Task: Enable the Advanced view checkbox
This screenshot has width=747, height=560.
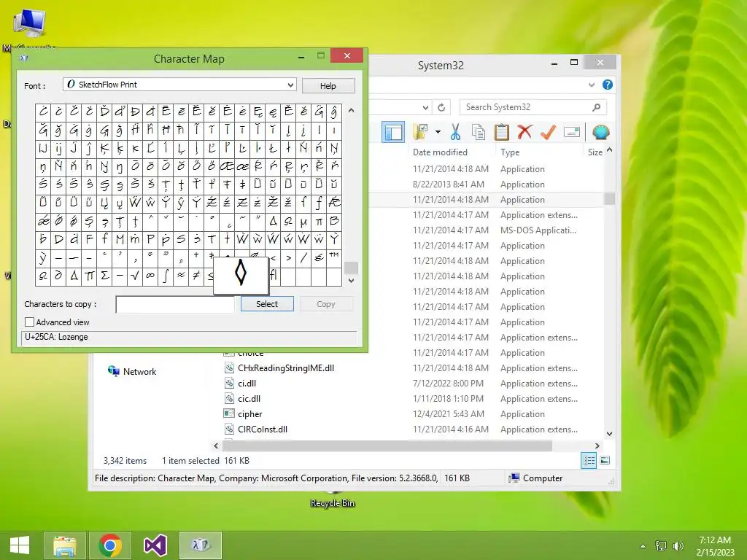Action: [x=29, y=322]
